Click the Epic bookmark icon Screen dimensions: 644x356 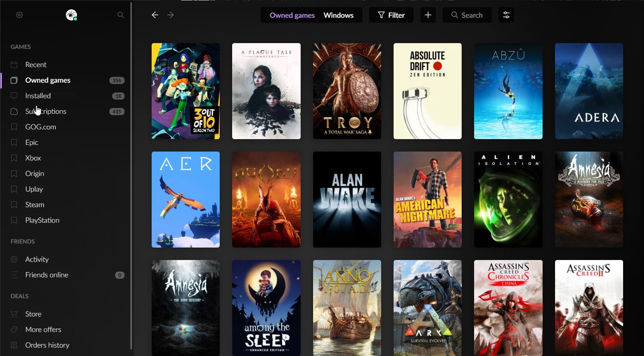(x=14, y=143)
